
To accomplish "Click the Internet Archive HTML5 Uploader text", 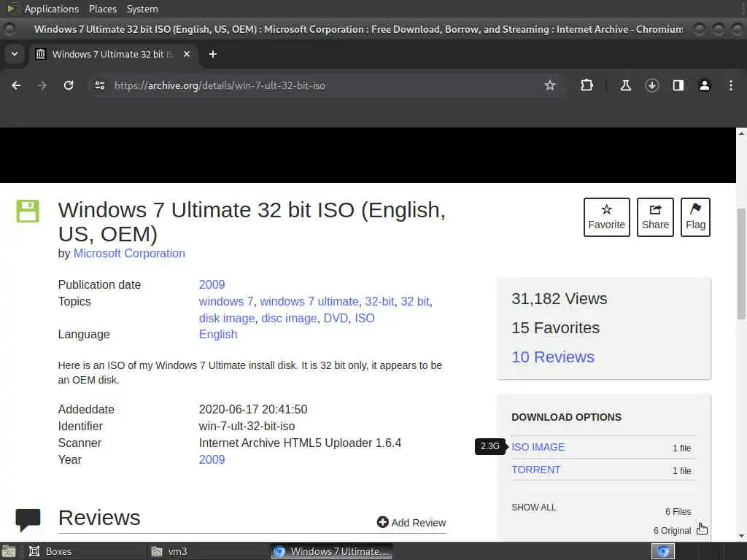I will pyautogui.click(x=300, y=443).
